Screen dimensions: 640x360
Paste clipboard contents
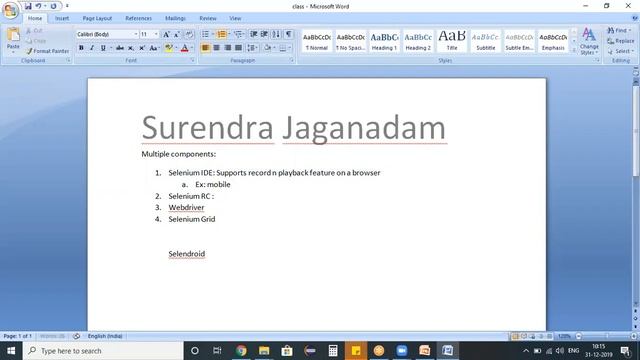pos(13,41)
